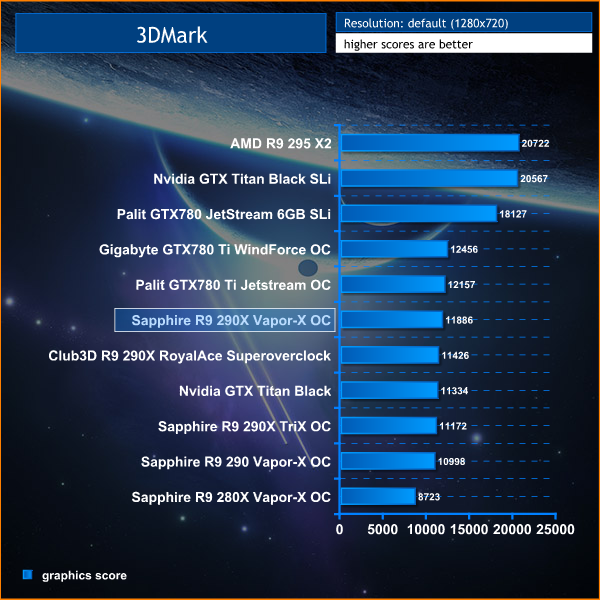Click the Palit GTX780 JetStream SLi bar
Screen dimensions: 600x600
coord(419,214)
